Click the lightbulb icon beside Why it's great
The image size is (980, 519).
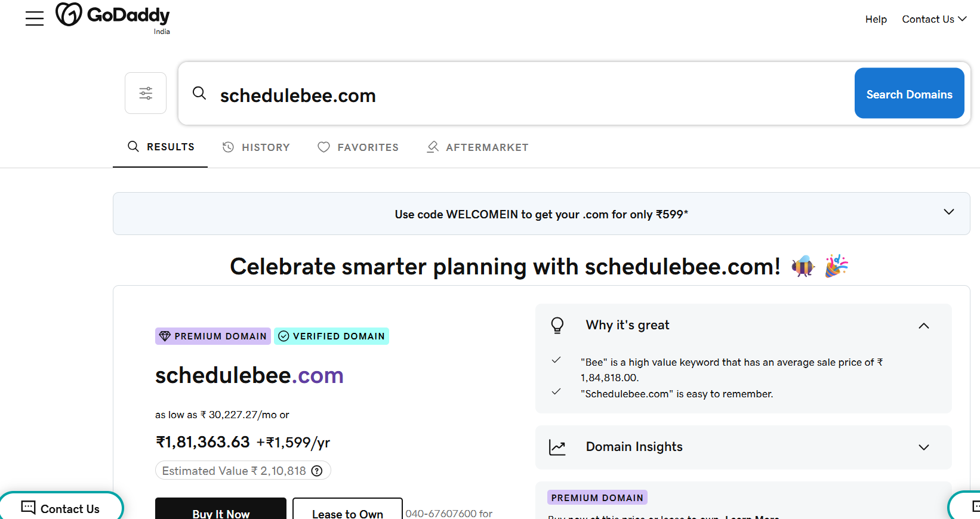[x=557, y=325]
